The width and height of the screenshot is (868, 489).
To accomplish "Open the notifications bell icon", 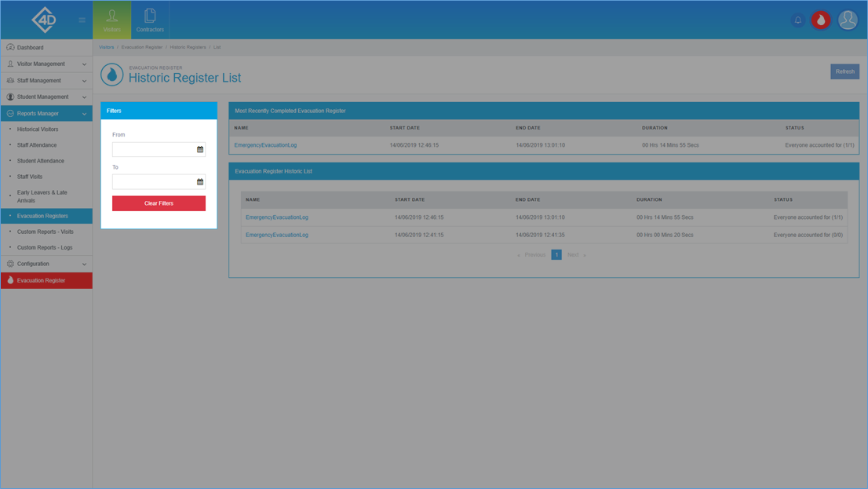I will [x=797, y=20].
